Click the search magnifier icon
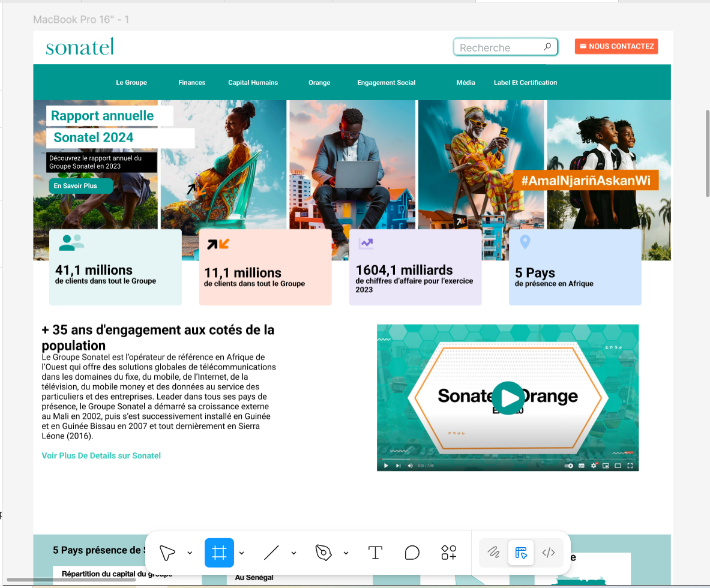Screen dimensions: 710x588 coord(547,47)
